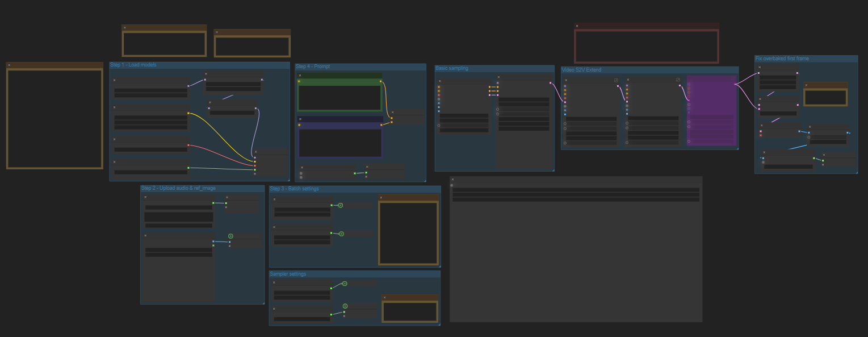Click inside the dark blue negative prompt text area

[339, 143]
